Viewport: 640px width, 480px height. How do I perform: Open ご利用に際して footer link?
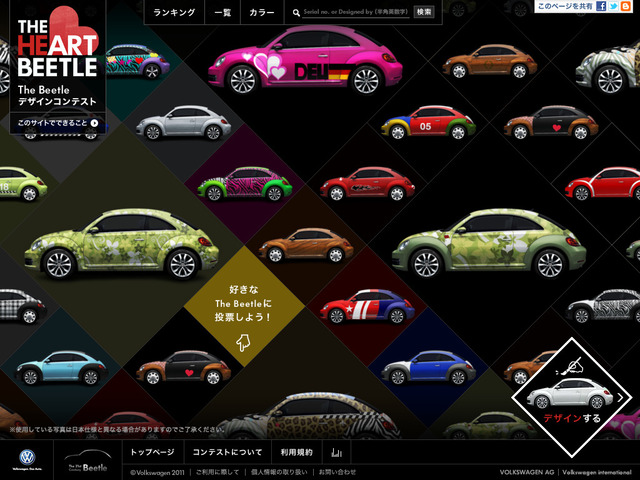[218, 472]
